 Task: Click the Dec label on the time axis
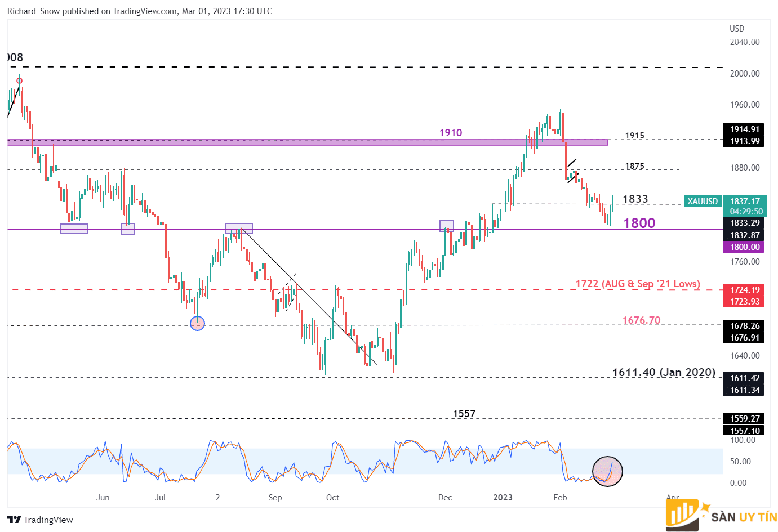click(x=445, y=498)
